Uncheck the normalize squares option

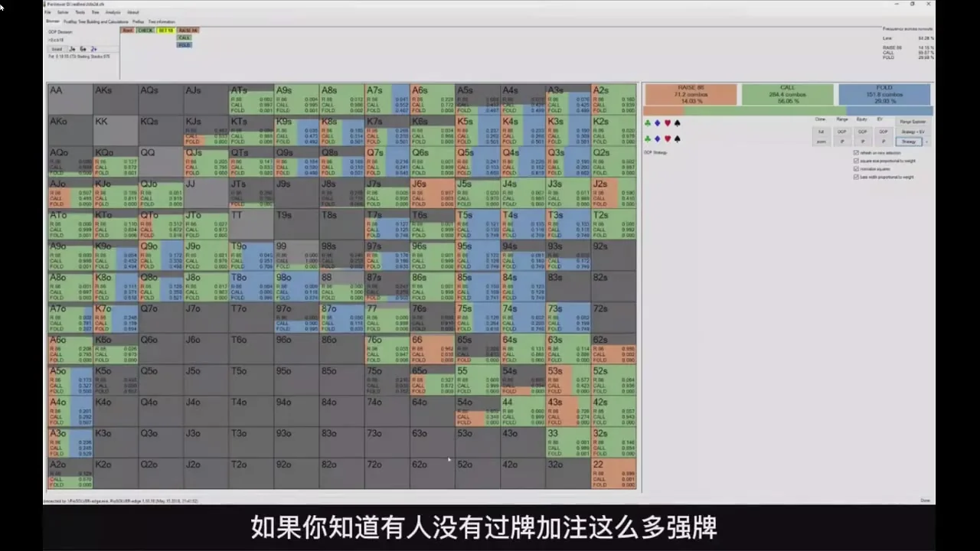point(855,168)
